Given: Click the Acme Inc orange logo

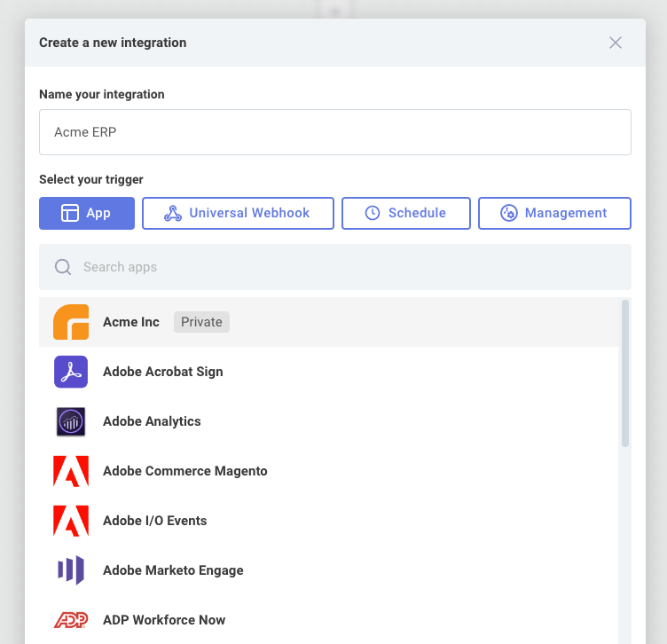Looking at the screenshot, I should click(x=71, y=322).
